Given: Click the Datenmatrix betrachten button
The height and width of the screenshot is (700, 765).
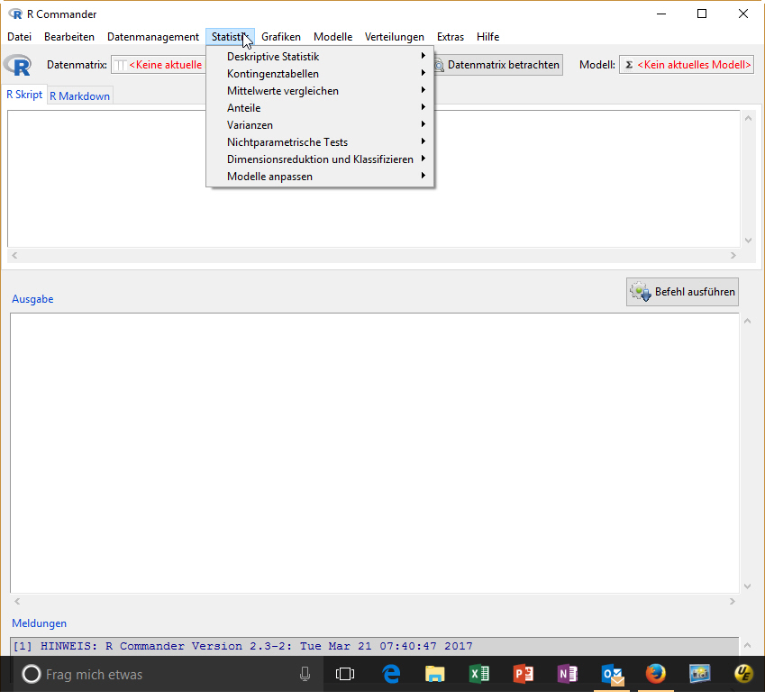Looking at the screenshot, I should click(496, 65).
